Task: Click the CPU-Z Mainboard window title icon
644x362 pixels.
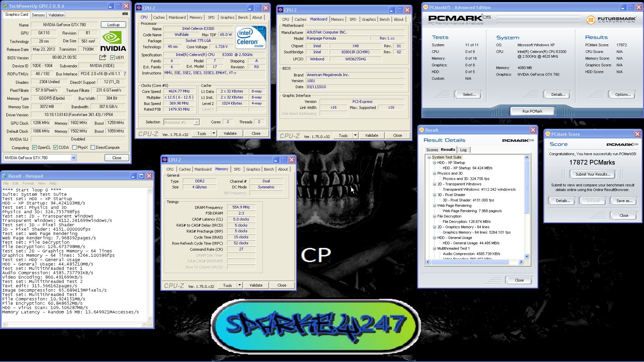Action: 280,10
